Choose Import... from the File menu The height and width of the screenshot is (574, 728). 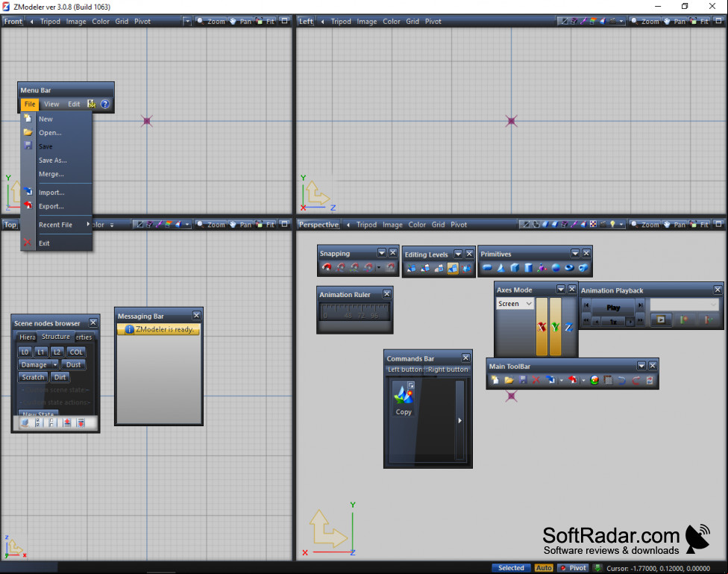pyautogui.click(x=56, y=193)
